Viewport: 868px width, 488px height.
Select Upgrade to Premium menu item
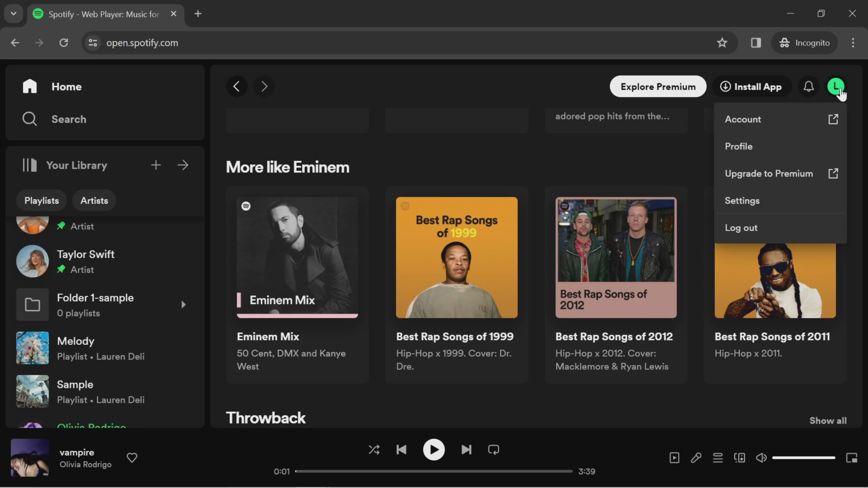click(x=780, y=174)
